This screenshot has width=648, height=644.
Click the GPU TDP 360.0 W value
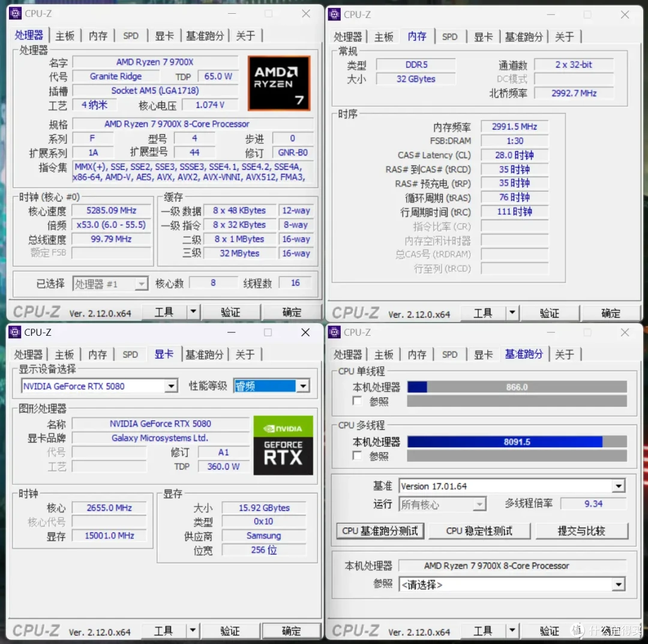[x=223, y=467]
